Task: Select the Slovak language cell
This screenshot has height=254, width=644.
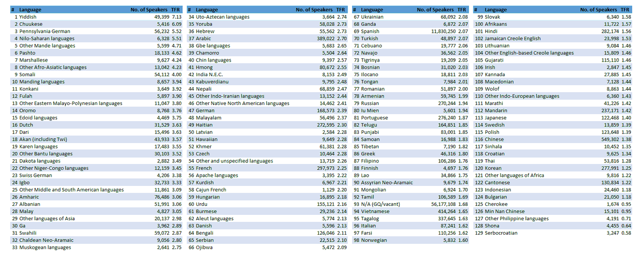Action: coord(493,17)
